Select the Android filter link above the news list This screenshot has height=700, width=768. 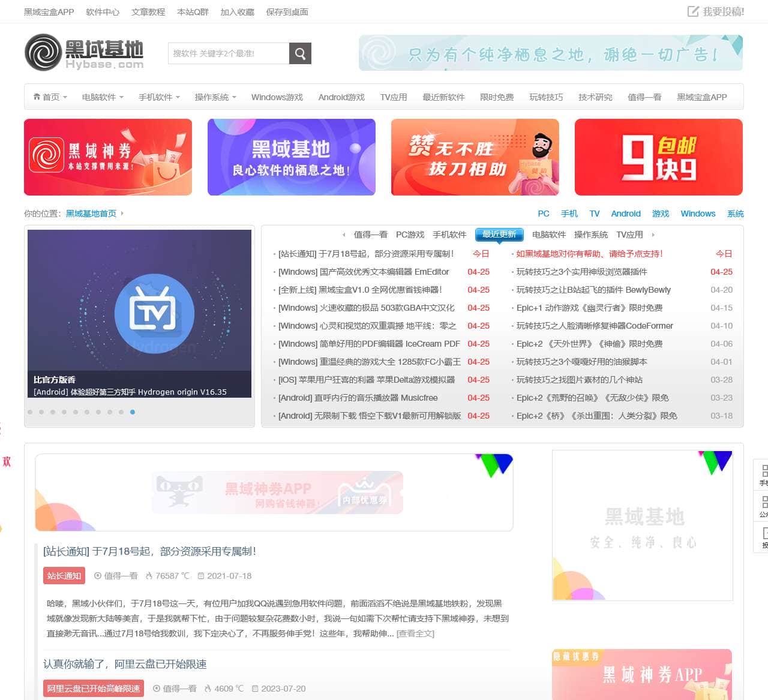tap(626, 213)
